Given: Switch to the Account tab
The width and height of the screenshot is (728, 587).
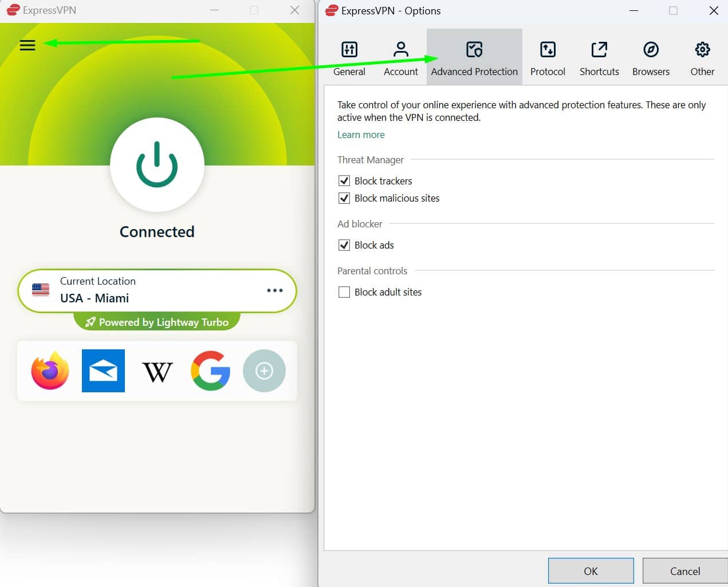Looking at the screenshot, I should point(401,58).
